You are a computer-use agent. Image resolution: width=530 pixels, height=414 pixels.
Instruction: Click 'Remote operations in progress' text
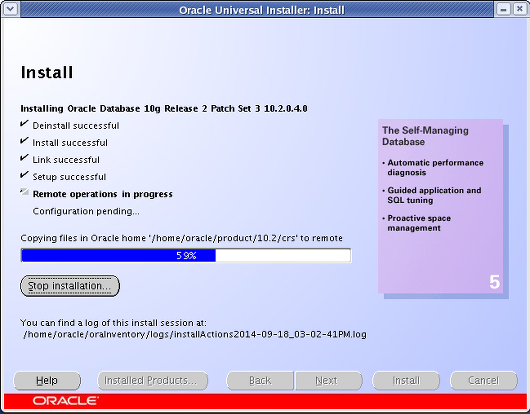(x=102, y=194)
